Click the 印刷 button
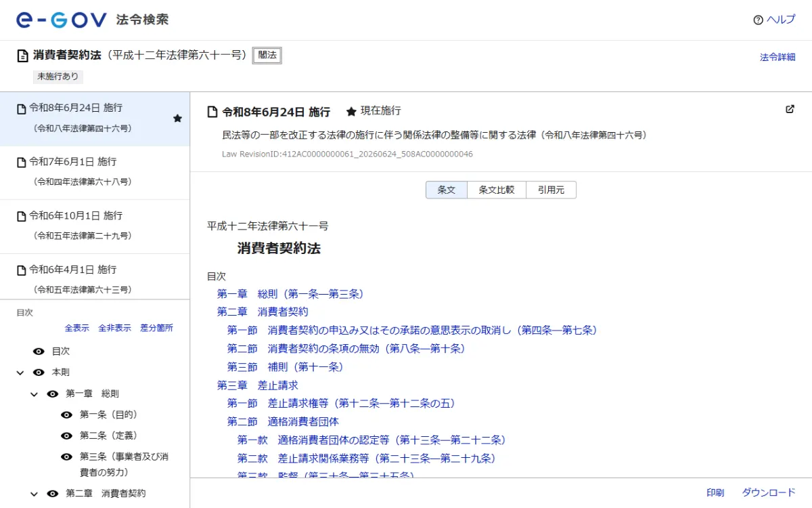The width and height of the screenshot is (812, 508). click(715, 492)
